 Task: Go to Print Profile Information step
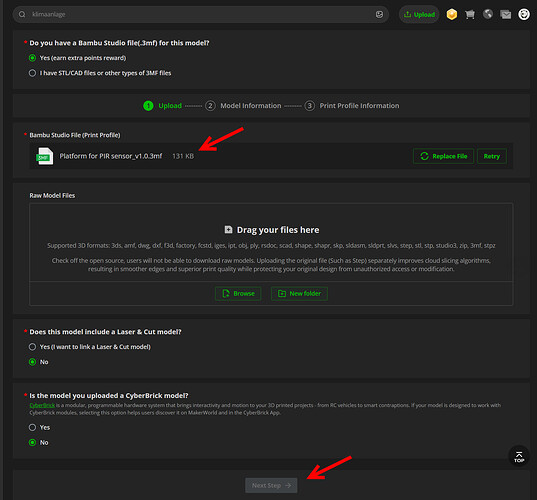(352, 105)
